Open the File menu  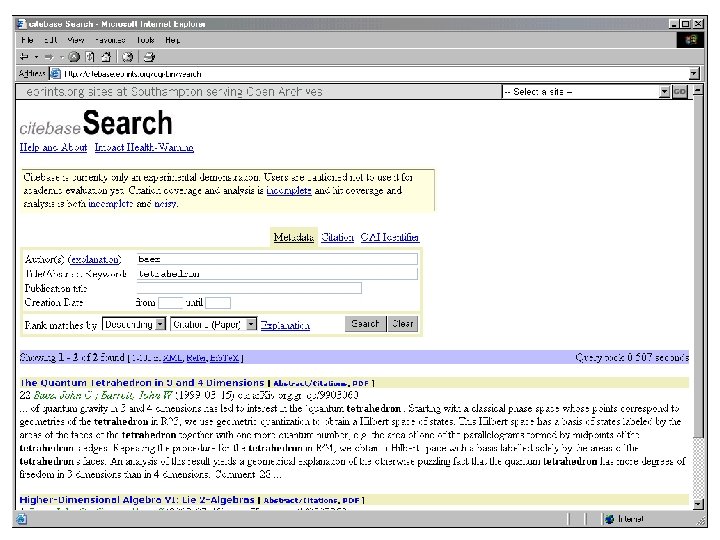pyautogui.click(x=27, y=40)
